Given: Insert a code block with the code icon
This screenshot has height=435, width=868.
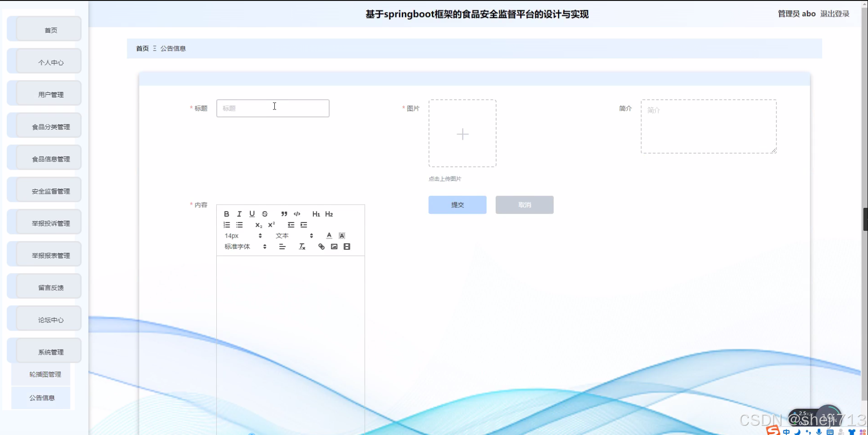Looking at the screenshot, I should [x=297, y=213].
